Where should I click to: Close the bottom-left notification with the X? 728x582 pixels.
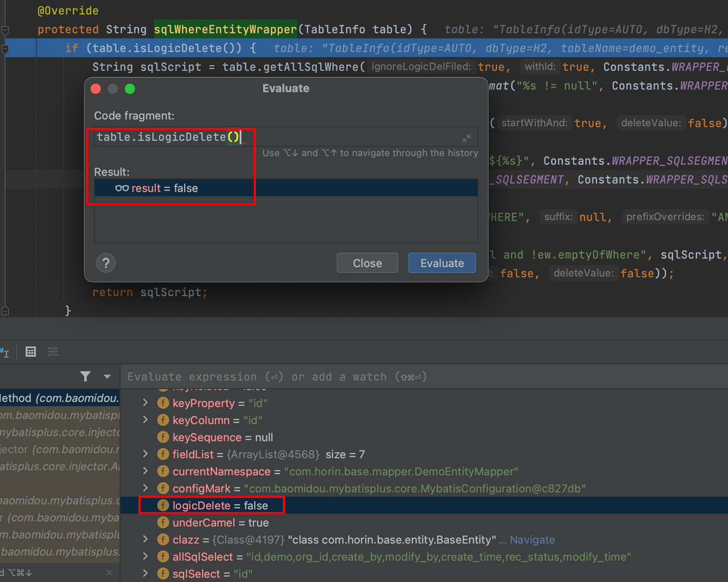[109, 572]
